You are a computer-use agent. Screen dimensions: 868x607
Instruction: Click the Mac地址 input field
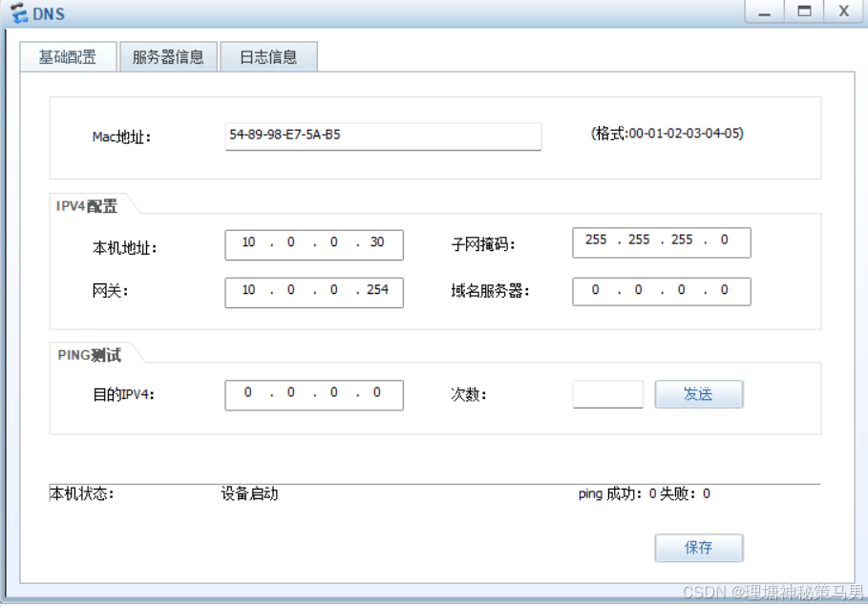coord(383,136)
